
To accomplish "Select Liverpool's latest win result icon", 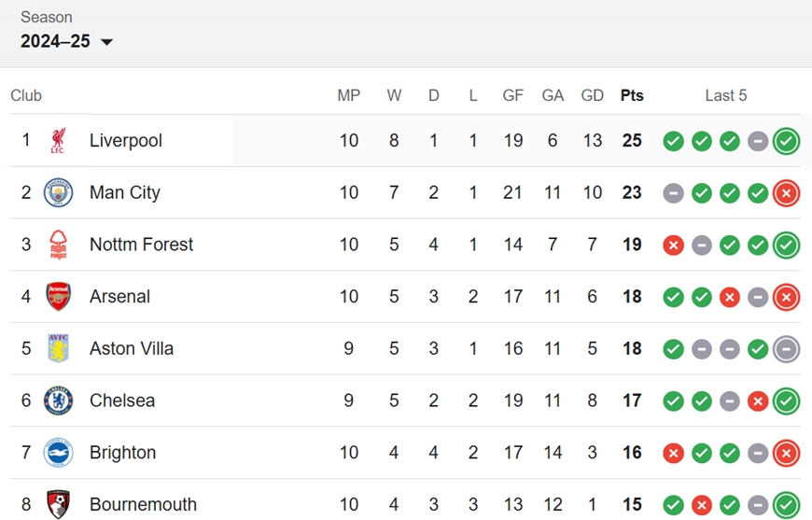I will tap(786, 141).
